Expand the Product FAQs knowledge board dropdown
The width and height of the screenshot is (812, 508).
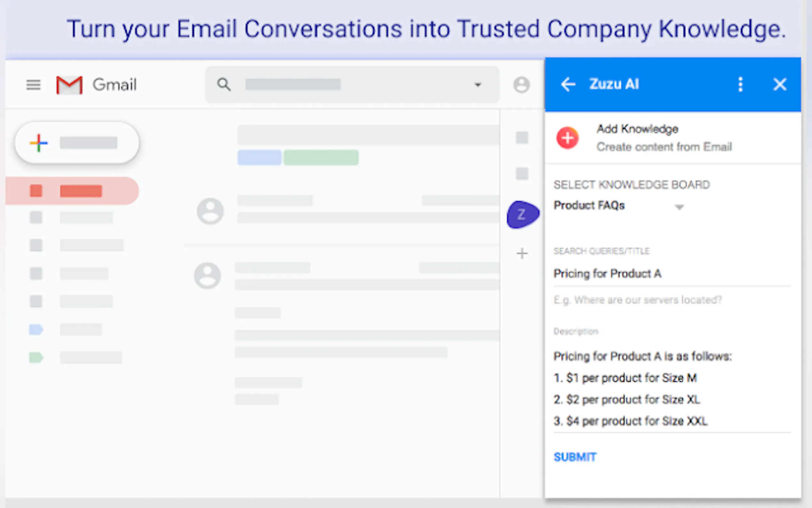click(679, 207)
